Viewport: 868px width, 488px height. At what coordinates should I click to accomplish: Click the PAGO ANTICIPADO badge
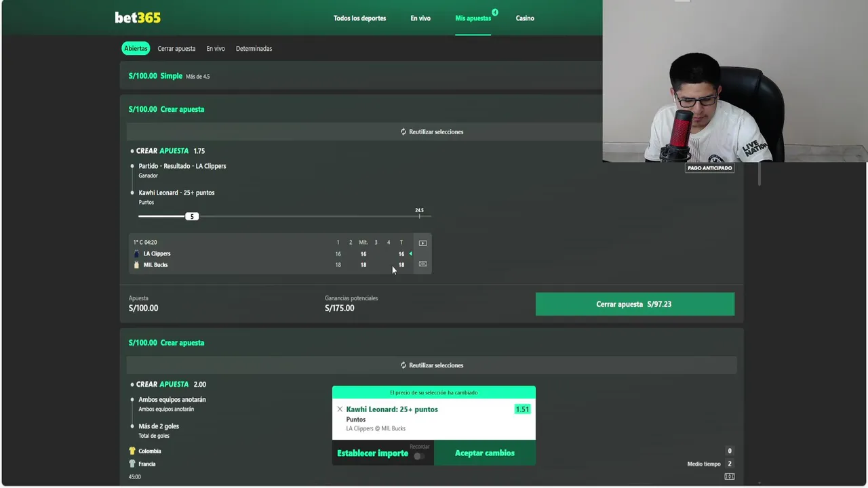coord(710,168)
